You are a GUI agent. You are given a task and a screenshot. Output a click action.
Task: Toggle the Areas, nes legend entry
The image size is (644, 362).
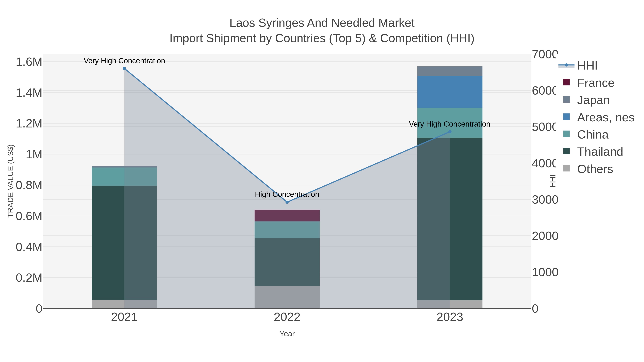coord(599,117)
